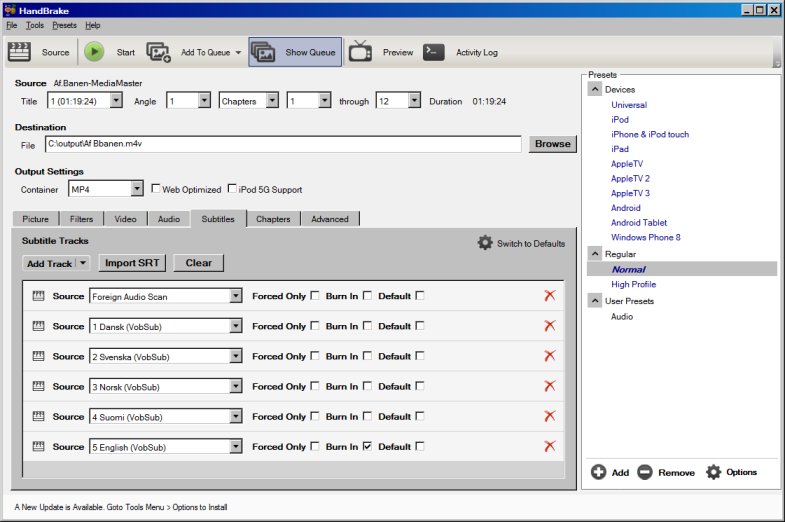Viewport: 785px width, 522px height.
Task: Collapse the Devices preset group
Action: tap(594, 89)
